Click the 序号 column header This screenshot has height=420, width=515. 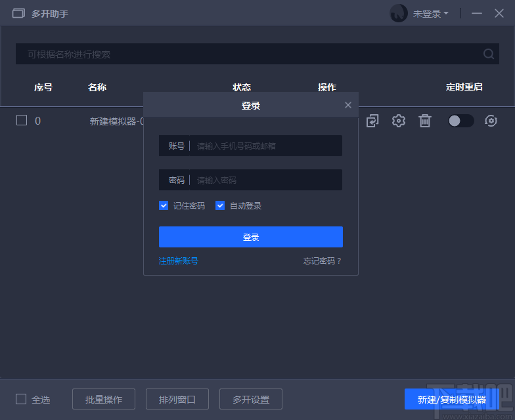(43, 87)
